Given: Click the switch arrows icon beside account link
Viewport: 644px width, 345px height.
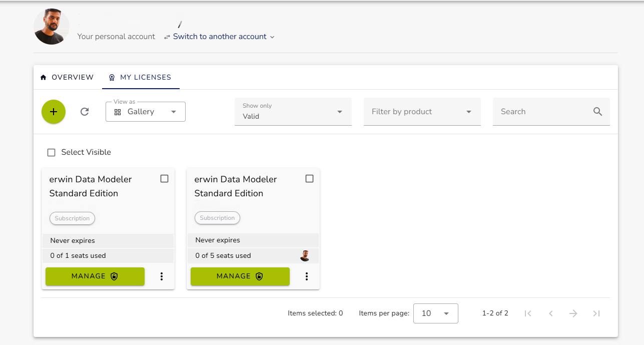Looking at the screenshot, I should [x=167, y=37].
